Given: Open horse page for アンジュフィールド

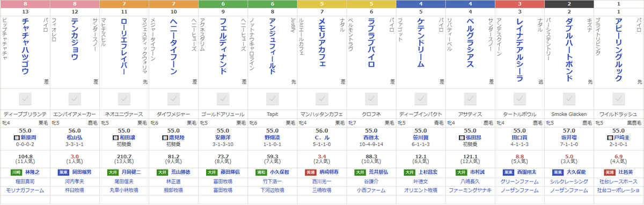Looking at the screenshot, I should pyautogui.click(x=272, y=47).
